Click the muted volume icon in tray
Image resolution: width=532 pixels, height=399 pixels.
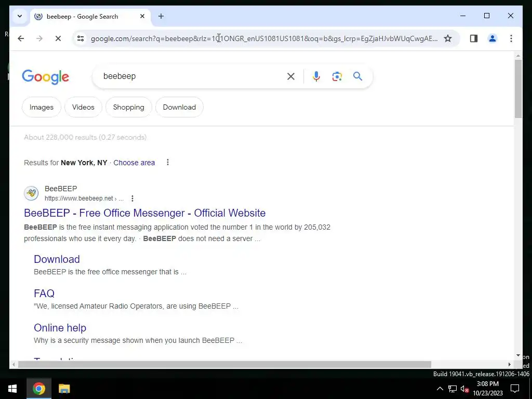464,389
